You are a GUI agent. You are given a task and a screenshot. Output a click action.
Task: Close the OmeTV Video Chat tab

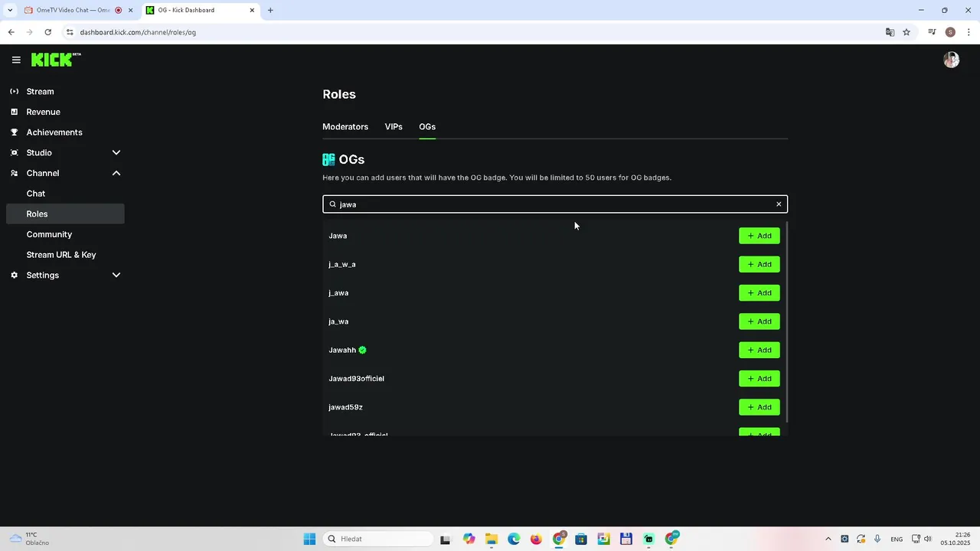[130, 10]
